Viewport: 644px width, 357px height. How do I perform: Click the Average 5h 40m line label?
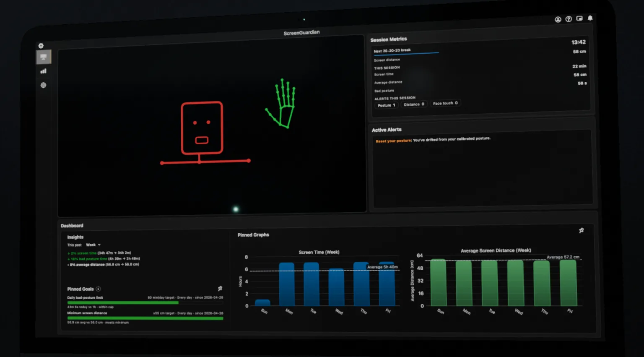click(382, 267)
